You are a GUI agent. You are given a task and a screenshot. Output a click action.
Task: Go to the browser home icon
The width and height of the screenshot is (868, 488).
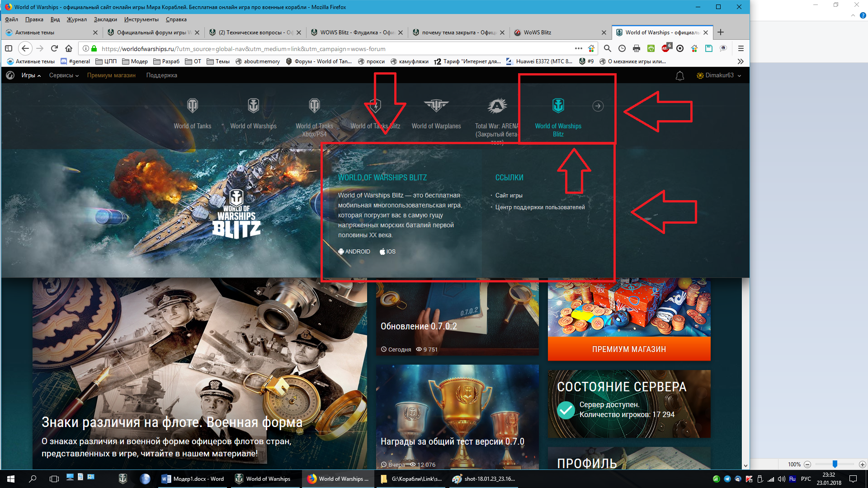coord(69,49)
